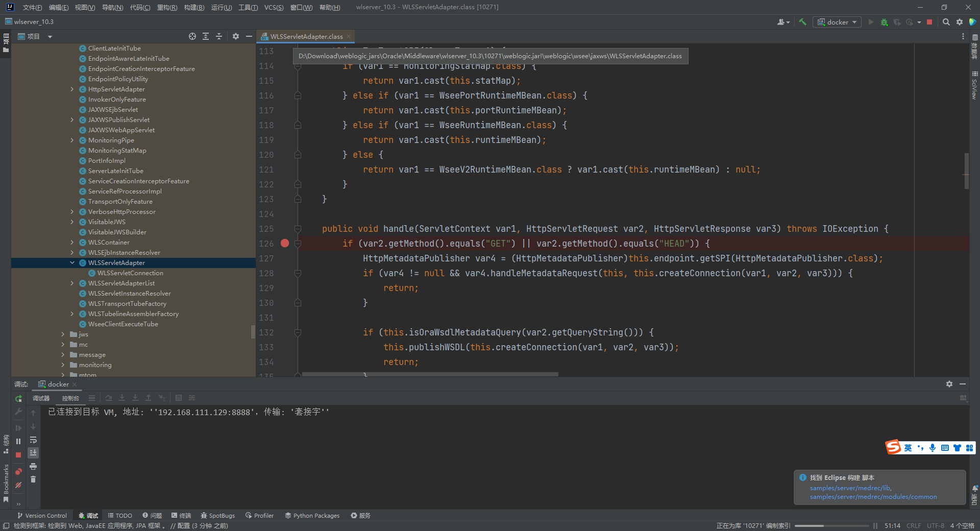Click the Print console icon
Screen dimensions: 980x531
tap(33, 466)
